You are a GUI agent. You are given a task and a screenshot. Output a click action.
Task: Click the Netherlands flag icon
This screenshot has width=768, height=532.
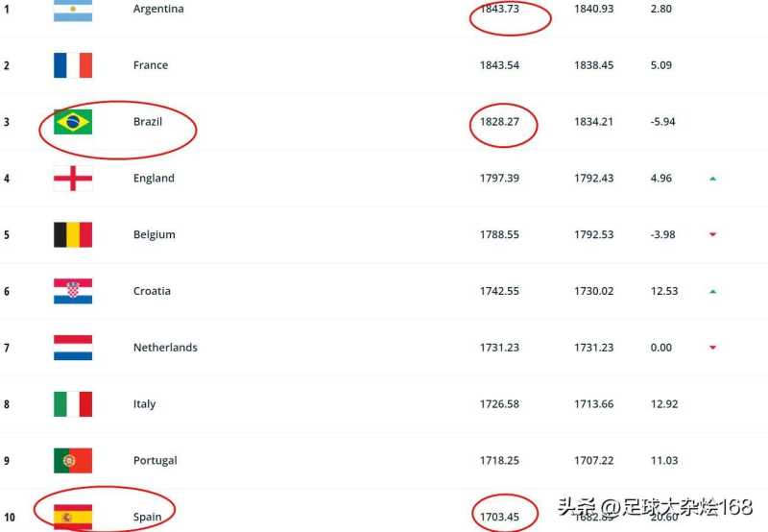pyautogui.click(x=73, y=348)
